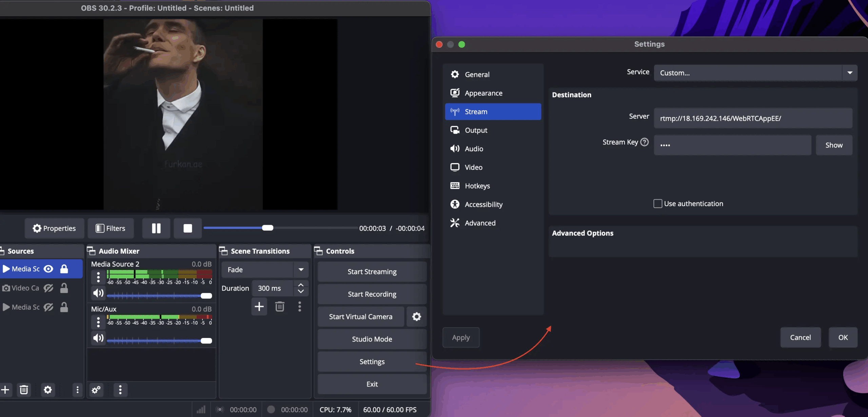
Task: Toggle the lock on the bottom Media Source
Action: pos(64,307)
